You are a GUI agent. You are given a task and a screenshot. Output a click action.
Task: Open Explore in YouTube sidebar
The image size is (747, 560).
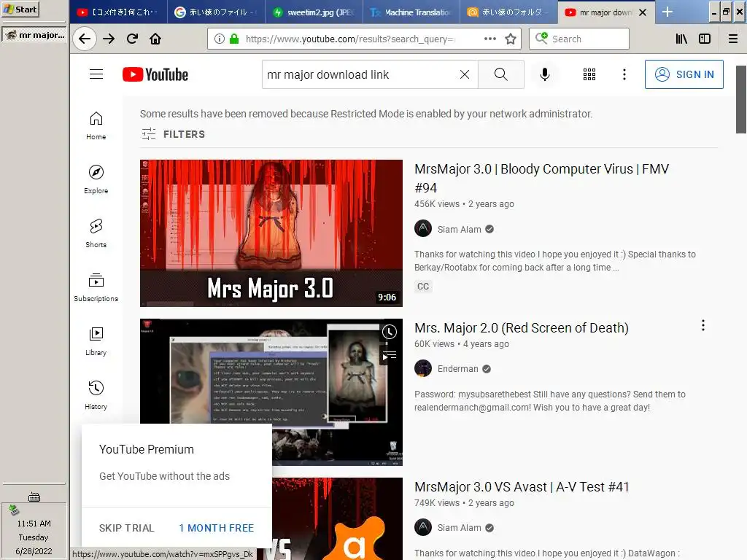tap(96, 179)
